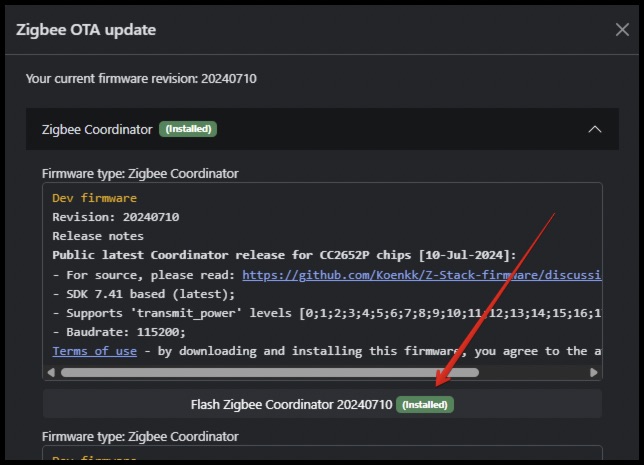644x465 pixels.
Task: Click the first 'Firmware type: Zigbee Coordinator' label
Action: tap(140, 173)
